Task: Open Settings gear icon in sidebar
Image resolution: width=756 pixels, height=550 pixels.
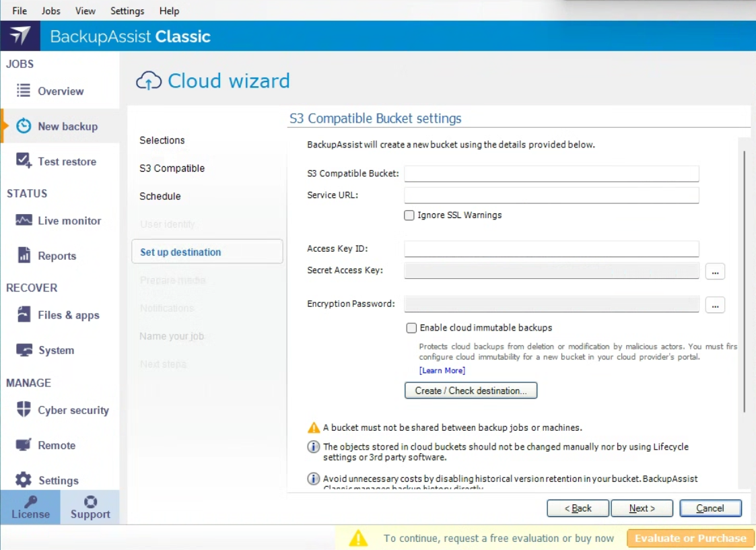Action: tap(24, 480)
